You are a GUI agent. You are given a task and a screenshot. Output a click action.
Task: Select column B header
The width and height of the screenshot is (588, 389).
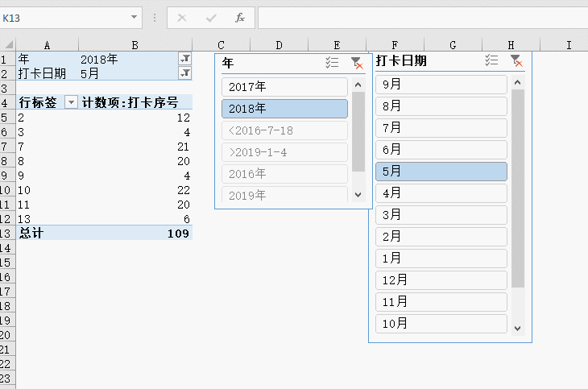coord(135,45)
